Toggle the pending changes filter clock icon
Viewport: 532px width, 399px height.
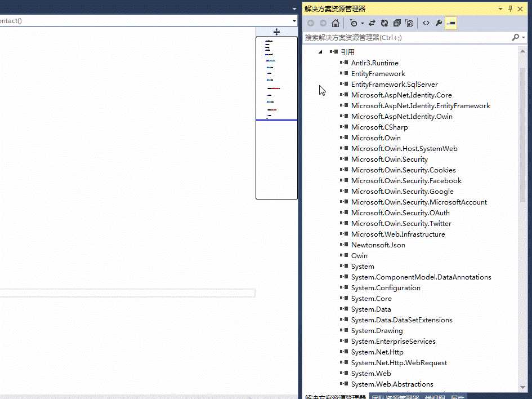click(353, 23)
